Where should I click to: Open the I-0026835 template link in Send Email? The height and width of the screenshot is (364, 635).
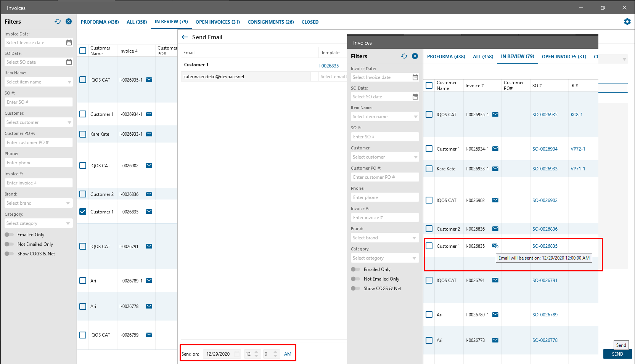tap(329, 66)
